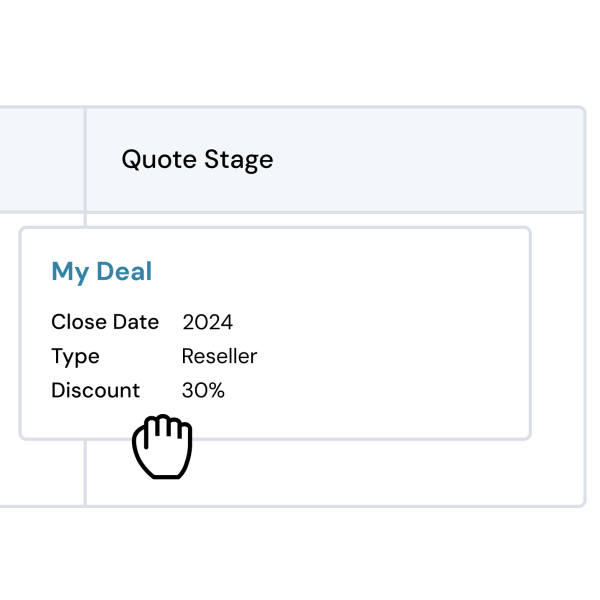This screenshot has height=600, width=600.
Task: Click the Type field label
Action: click(75, 357)
